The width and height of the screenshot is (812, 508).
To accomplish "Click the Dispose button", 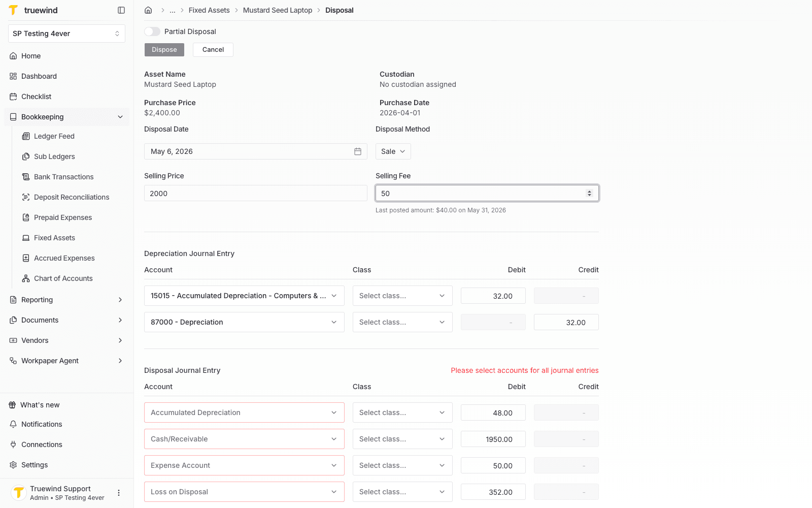I will [164, 50].
